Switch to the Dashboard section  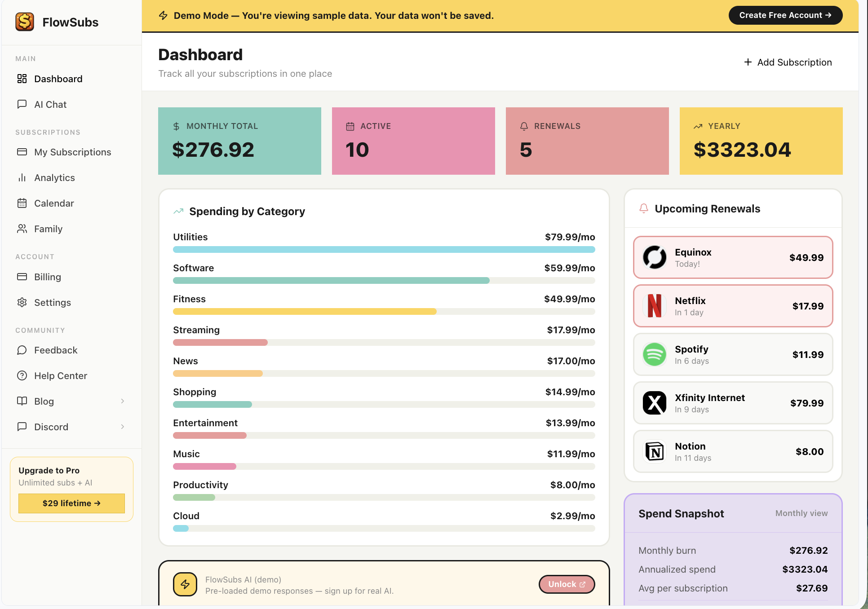point(58,79)
